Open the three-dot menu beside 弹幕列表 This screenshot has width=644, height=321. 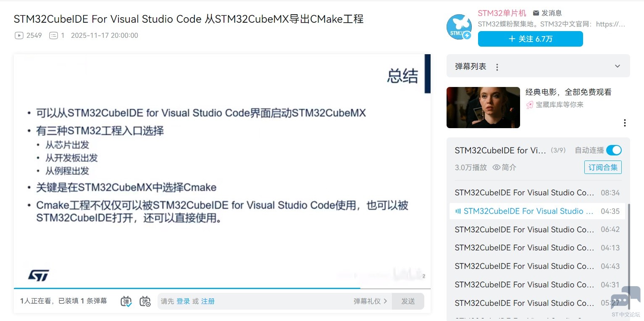[x=497, y=67]
